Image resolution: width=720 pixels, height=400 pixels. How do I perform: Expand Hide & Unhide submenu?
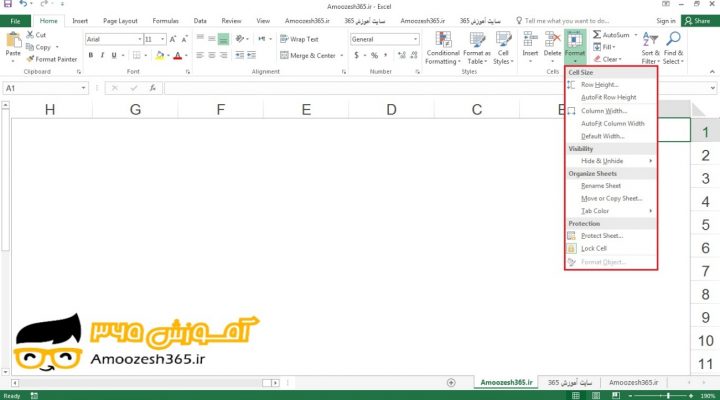pos(611,161)
